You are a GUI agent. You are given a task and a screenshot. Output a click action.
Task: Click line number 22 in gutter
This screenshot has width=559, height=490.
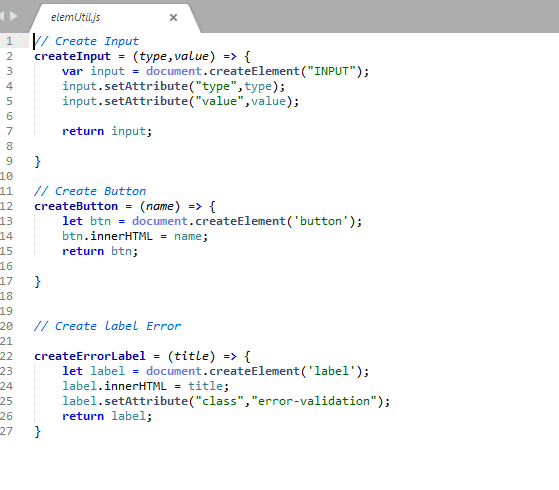coord(6,356)
